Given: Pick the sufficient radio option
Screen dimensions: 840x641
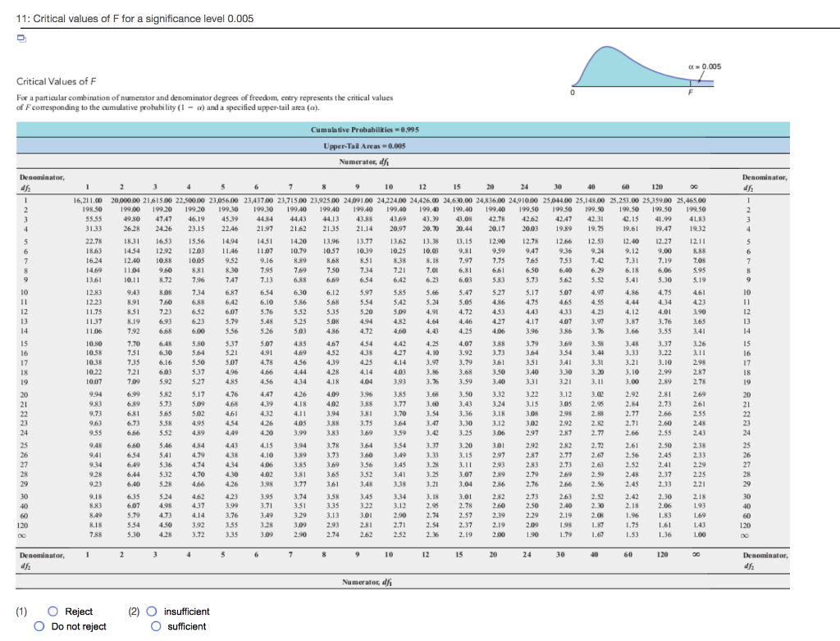Looking at the screenshot, I should pos(156,626).
